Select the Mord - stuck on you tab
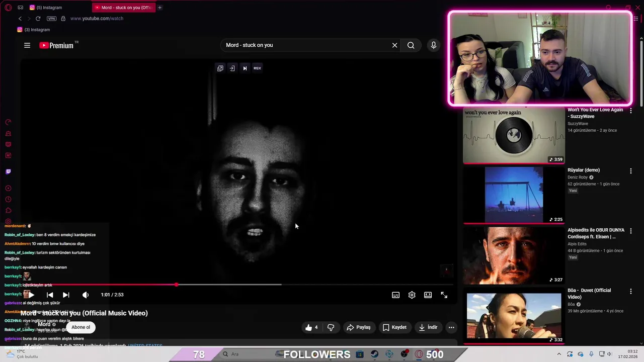Screen dimensions: 644x362 pos(123,8)
